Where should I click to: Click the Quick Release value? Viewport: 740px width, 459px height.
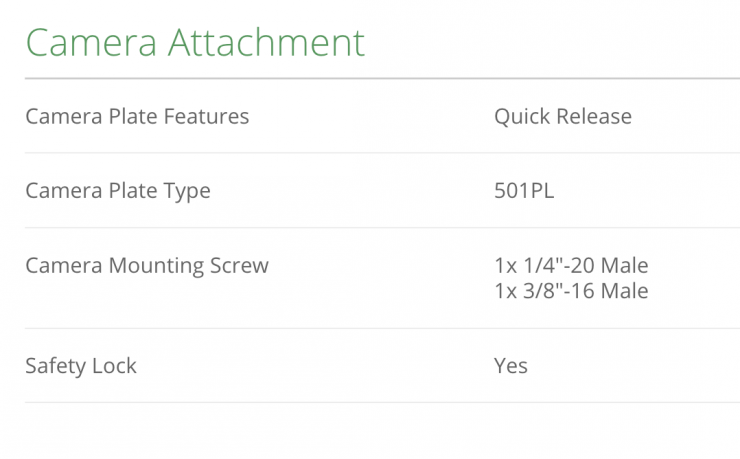[562, 116]
